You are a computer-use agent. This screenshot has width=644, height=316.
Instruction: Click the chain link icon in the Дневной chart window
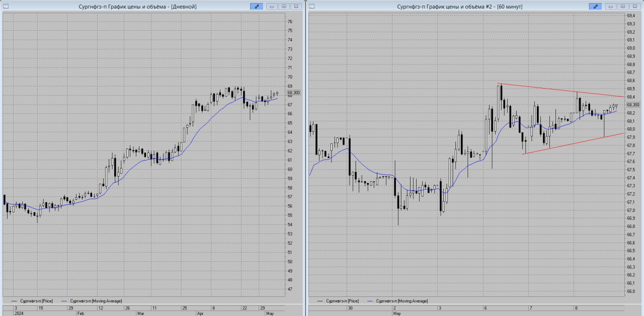click(x=257, y=7)
